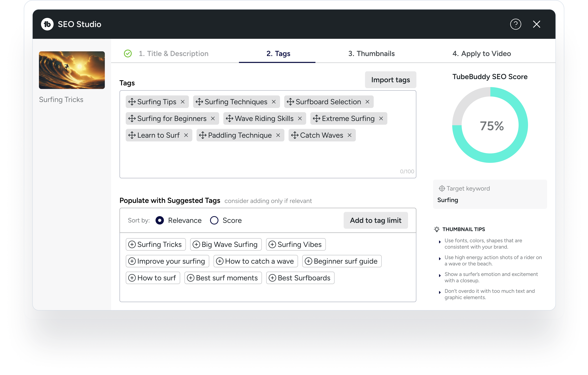The image size is (588, 375).
Task: Switch to the Thumbnails tab
Action: coord(371,54)
